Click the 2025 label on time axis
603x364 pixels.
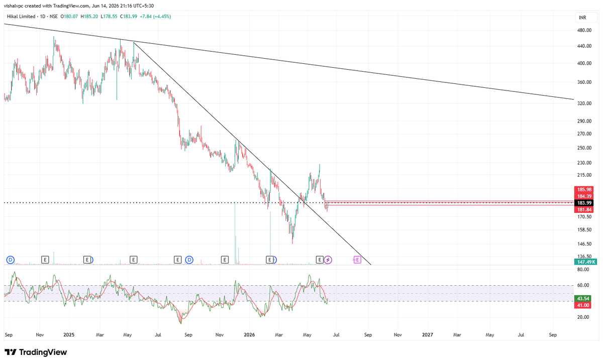(x=69, y=334)
